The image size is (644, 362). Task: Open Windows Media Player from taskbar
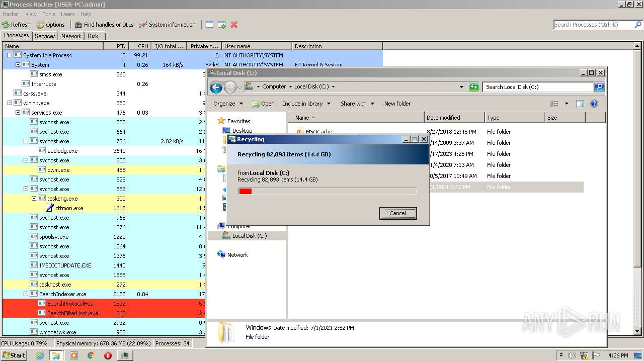[74, 355]
